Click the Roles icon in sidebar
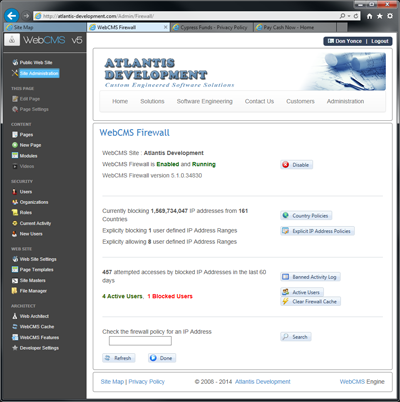400x402 pixels. (15, 212)
